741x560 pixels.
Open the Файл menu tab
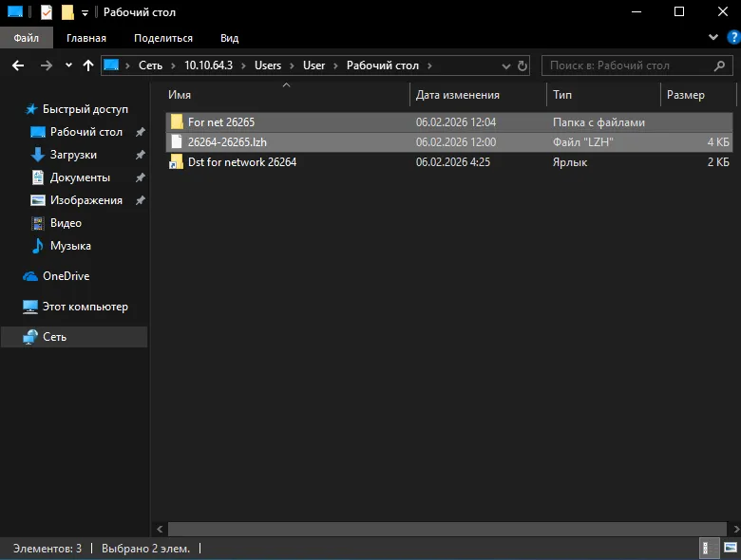point(27,38)
